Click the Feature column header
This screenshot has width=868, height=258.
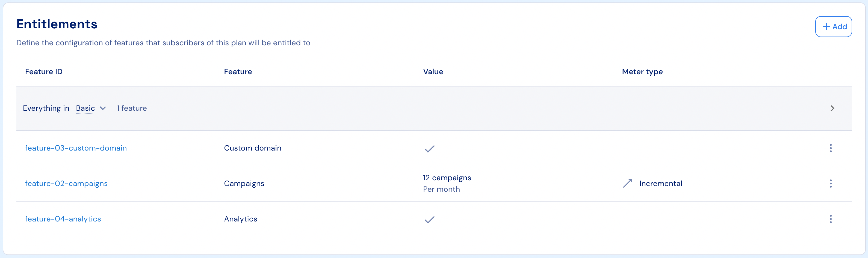tap(238, 72)
